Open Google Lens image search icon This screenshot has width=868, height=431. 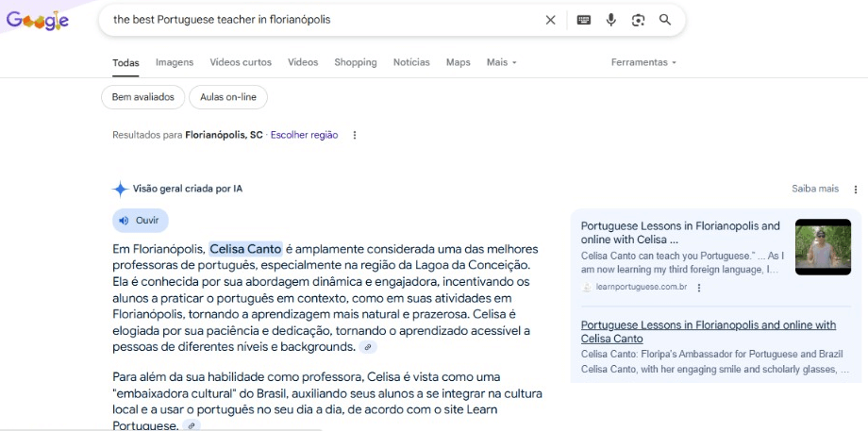(639, 20)
